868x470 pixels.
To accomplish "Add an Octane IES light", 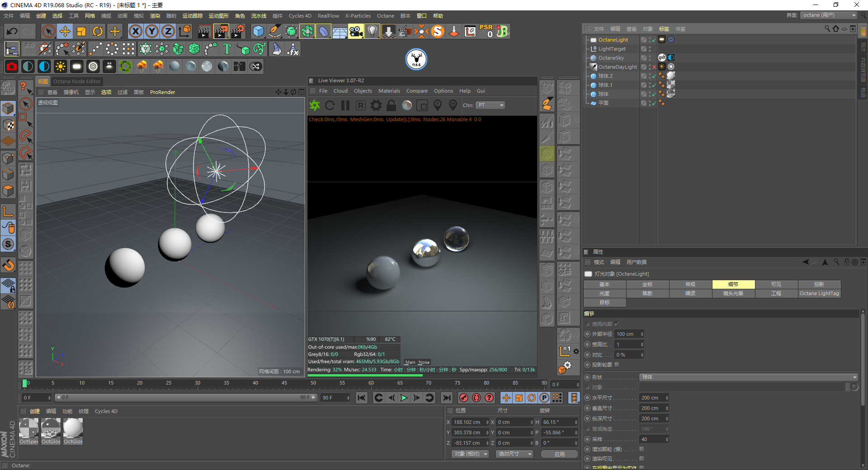I will pos(109,66).
